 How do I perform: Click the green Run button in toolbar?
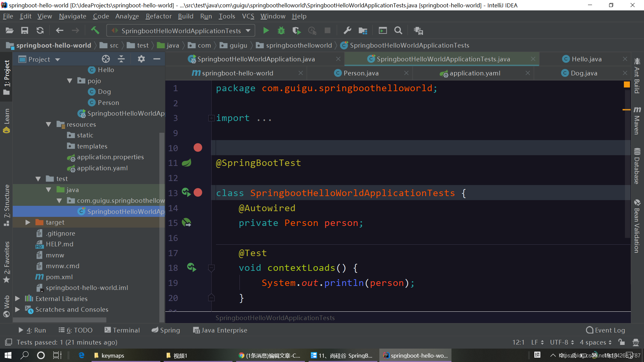266,31
